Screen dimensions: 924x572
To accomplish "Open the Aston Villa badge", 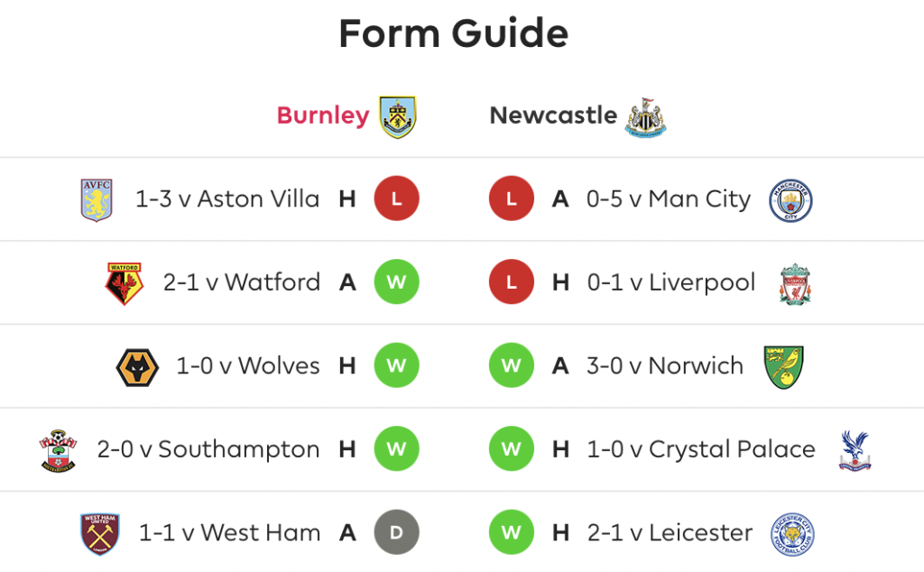I will click(x=97, y=200).
